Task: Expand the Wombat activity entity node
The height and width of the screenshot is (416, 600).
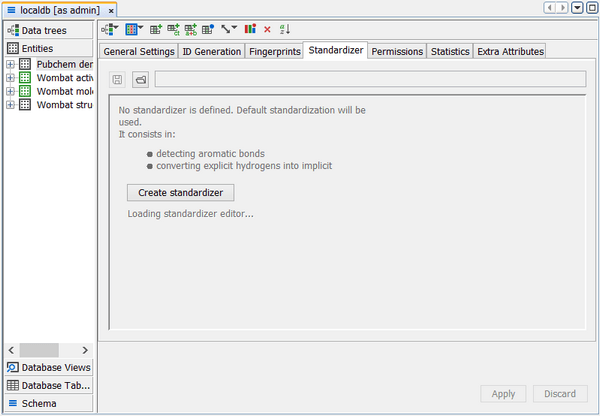Action: click(10, 78)
